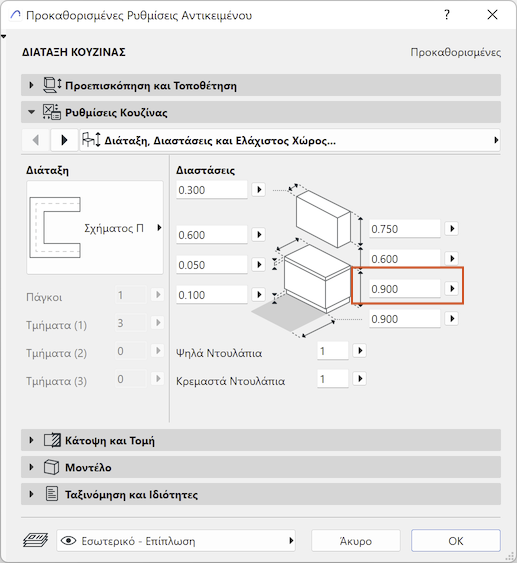Open arrow menu next to bottom 0.900 field
The image size is (517, 563).
tap(452, 318)
